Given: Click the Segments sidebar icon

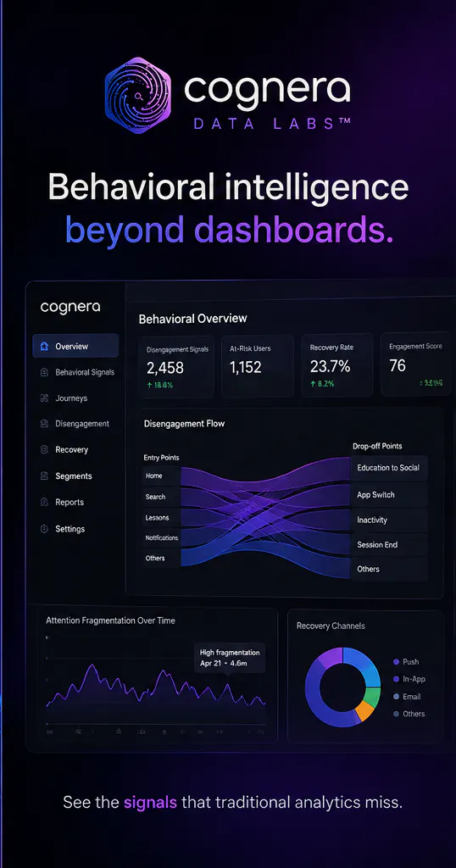Looking at the screenshot, I should pyautogui.click(x=44, y=476).
